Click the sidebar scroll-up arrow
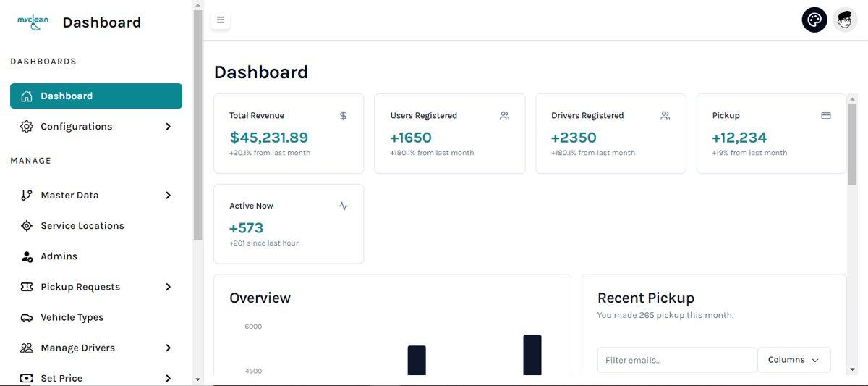The width and height of the screenshot is (868, 386). (198, 5)
